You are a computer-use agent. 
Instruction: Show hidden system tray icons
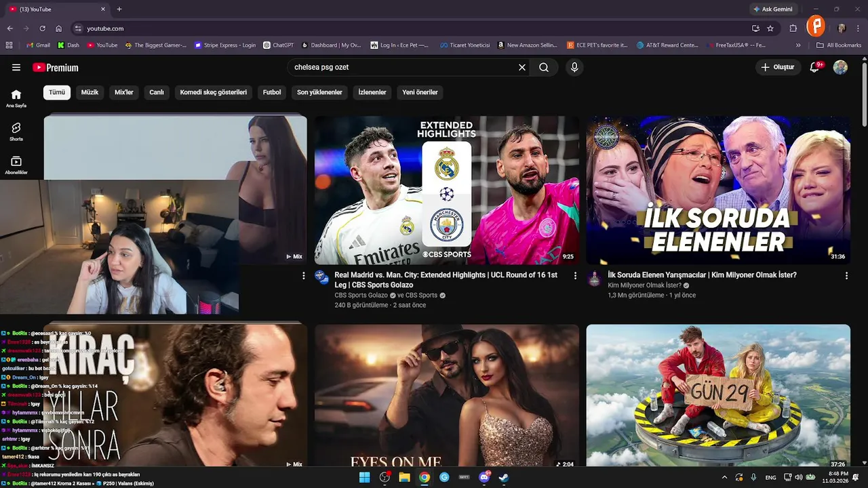724,477
